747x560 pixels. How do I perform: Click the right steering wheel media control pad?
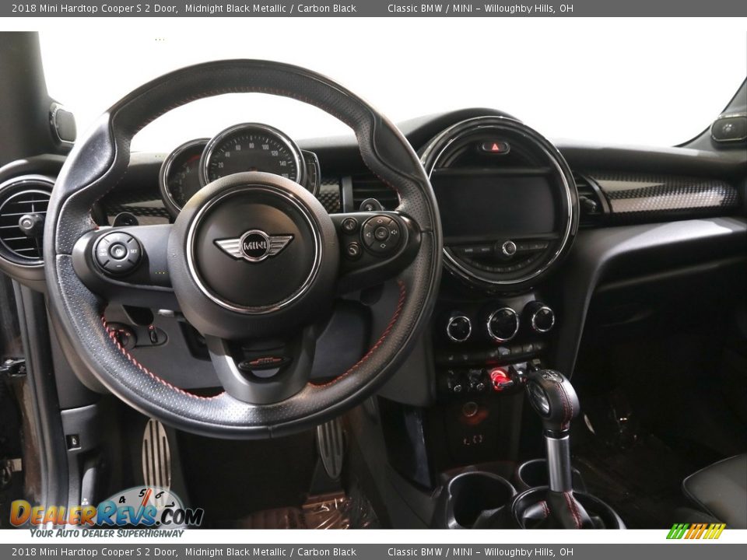pyautogui.click(x=381, y=233)
